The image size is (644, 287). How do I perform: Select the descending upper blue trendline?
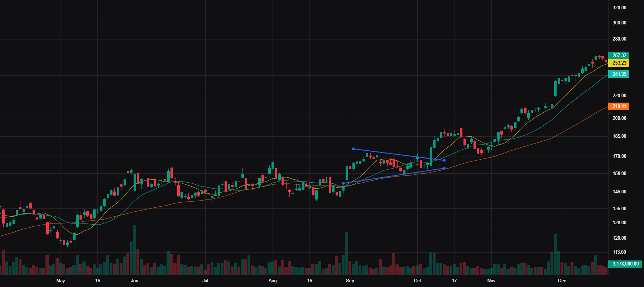coord(399,155)
